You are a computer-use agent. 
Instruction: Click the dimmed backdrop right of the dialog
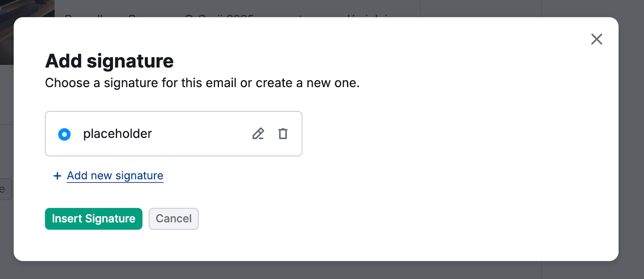pos(631,141)
